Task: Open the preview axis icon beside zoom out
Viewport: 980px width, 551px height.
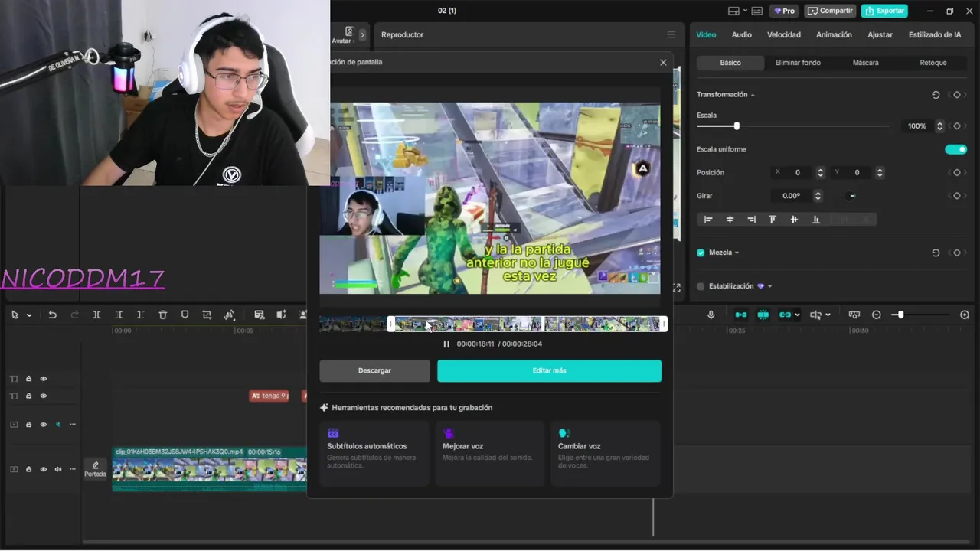Action: [854, 315]
